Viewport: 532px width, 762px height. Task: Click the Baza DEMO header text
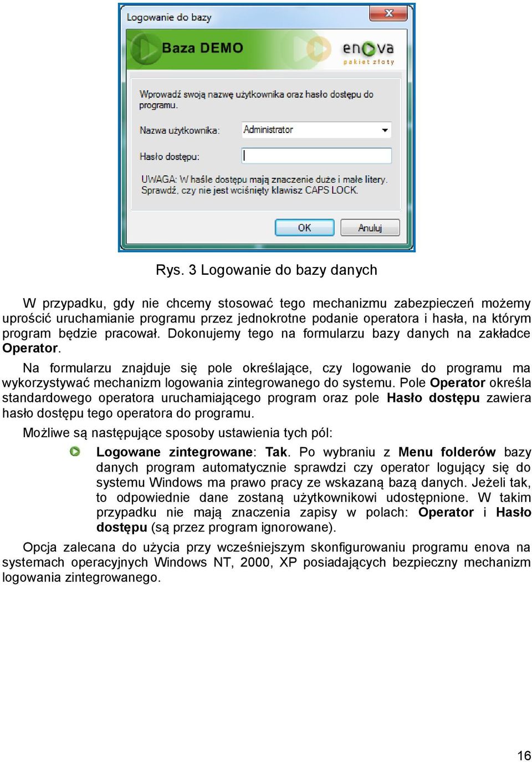[202, 48]
